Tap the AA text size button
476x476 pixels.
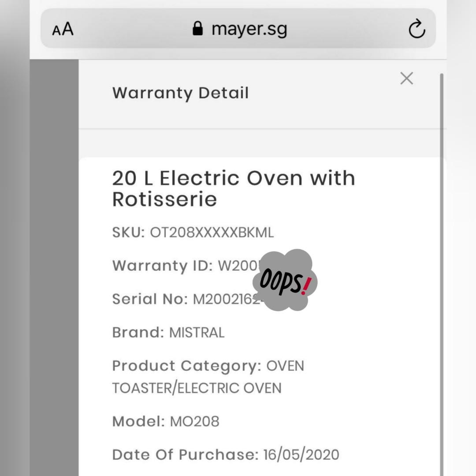[x=63, y=30]
